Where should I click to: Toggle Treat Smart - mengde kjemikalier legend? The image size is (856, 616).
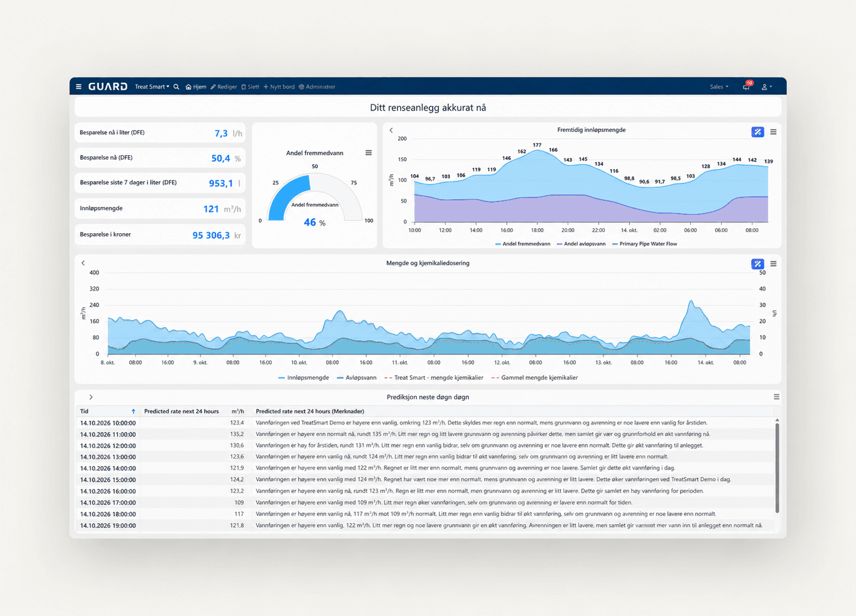pyautogui.click(x=434, y=377)
